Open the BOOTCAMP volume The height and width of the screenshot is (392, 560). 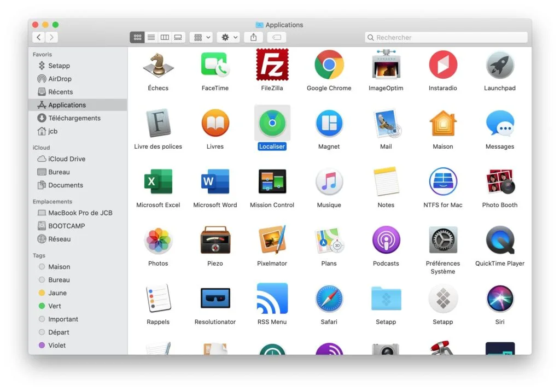78,226
